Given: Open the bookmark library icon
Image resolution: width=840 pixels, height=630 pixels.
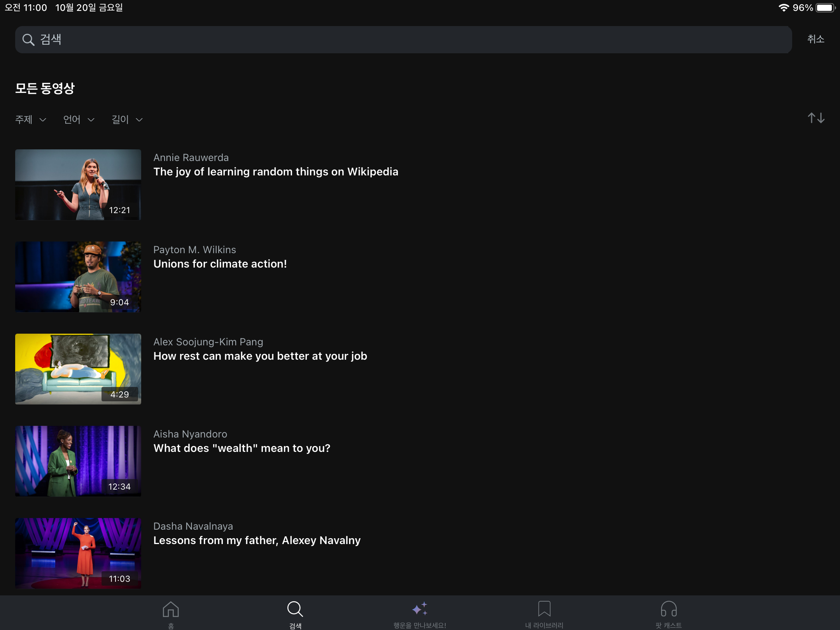Looking at the screenshot, I should coord(544,609).
